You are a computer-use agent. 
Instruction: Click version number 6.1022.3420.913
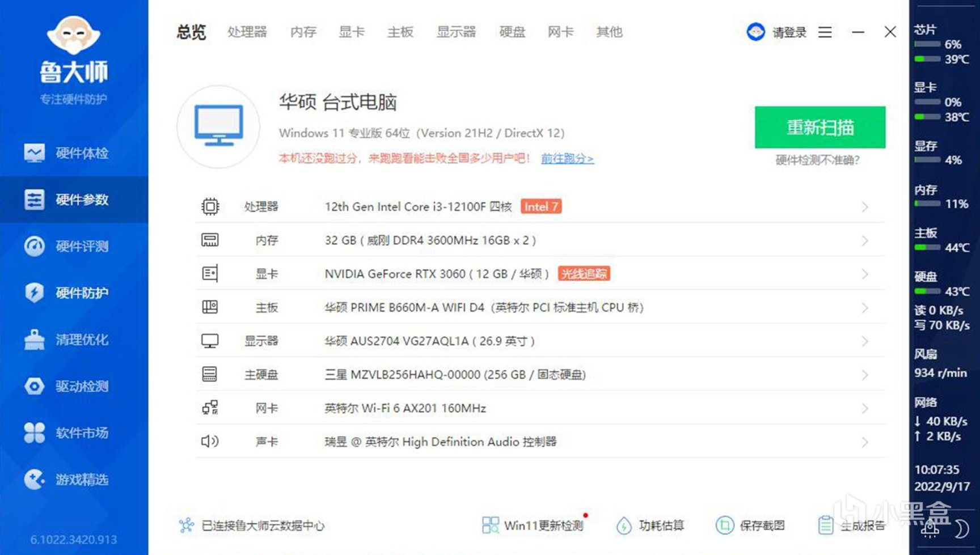click(x=74, y=540)
